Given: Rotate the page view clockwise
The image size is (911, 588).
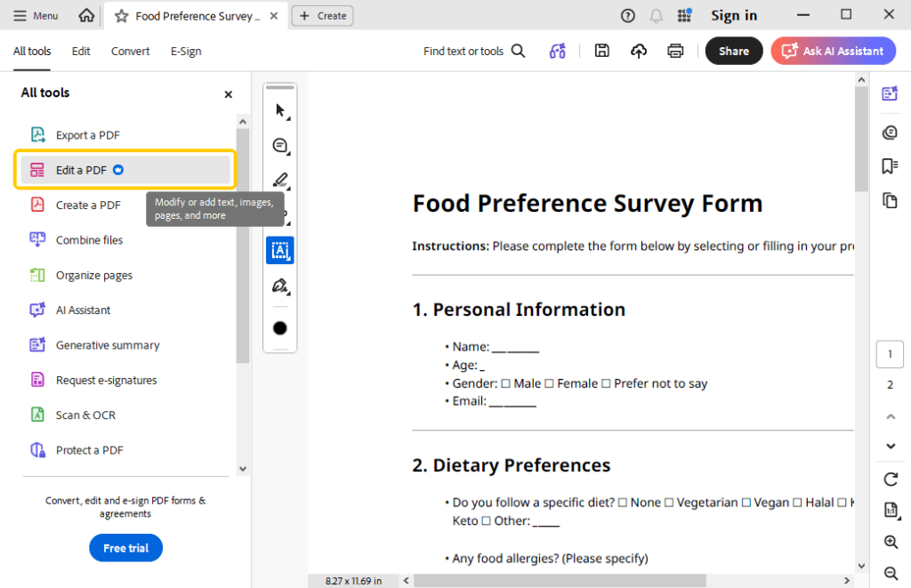Looking at the screenshot, I should (x=890, y=479).
